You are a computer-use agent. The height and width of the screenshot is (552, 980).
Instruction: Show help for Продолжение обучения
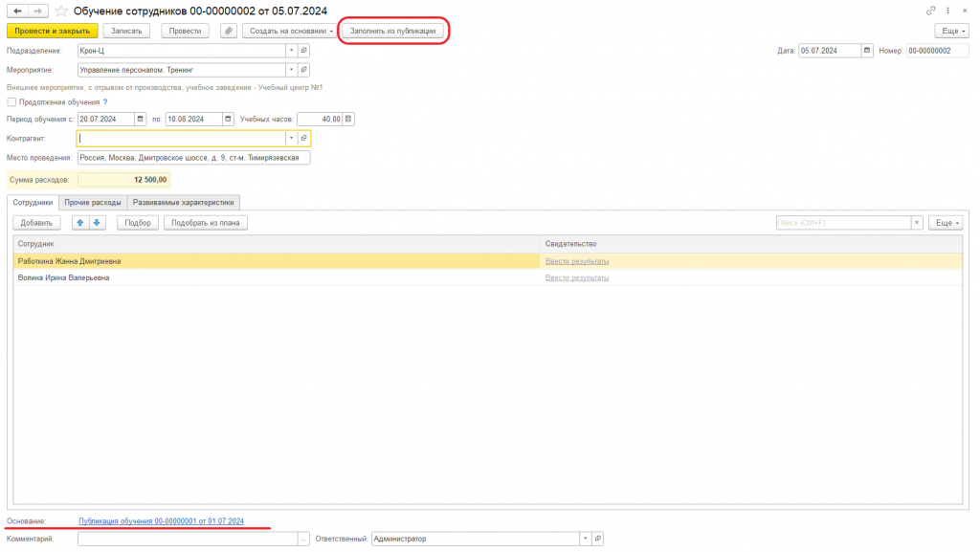(x=105, y=101)
